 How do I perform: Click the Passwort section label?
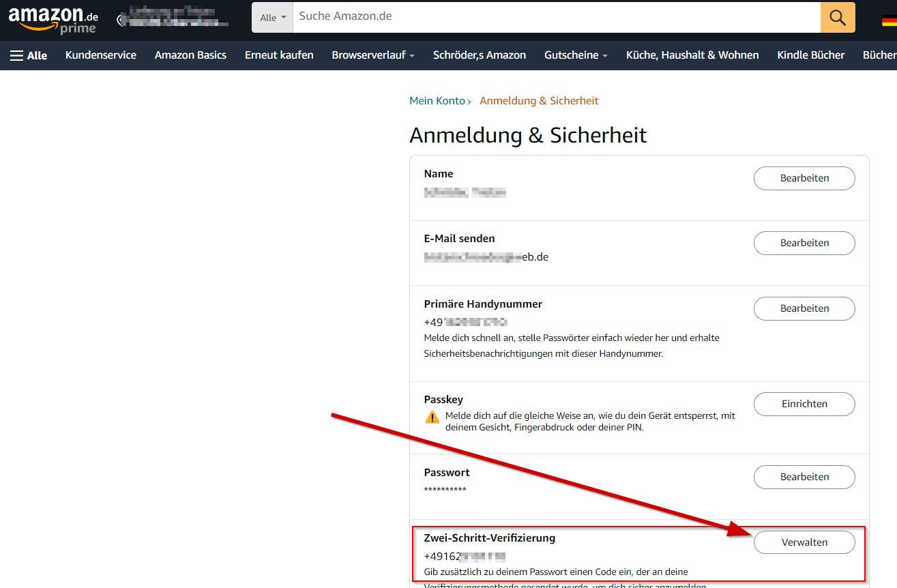[447, 473]
